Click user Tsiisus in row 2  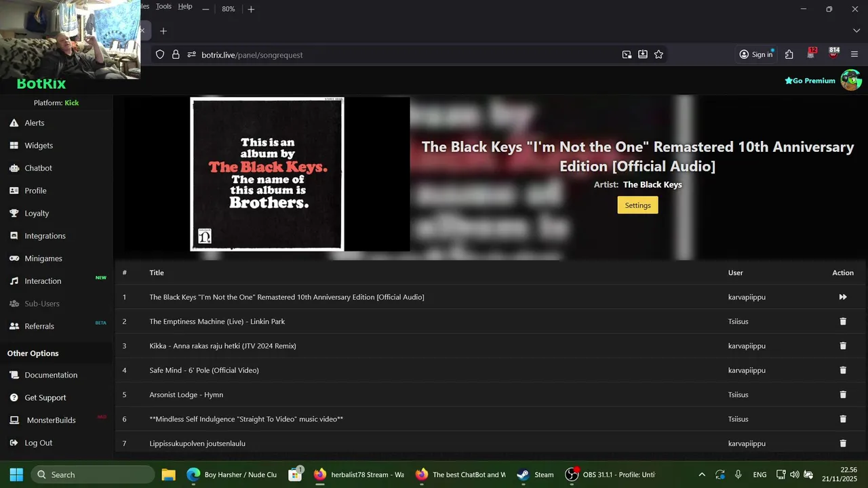(x=738, y=321)
